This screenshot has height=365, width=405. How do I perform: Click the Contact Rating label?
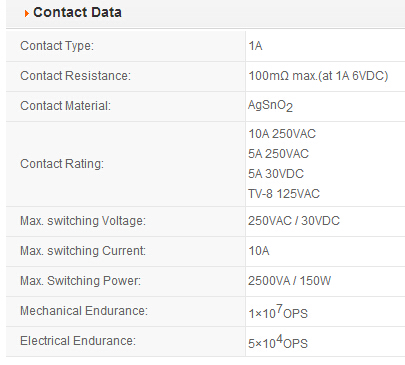62,164
